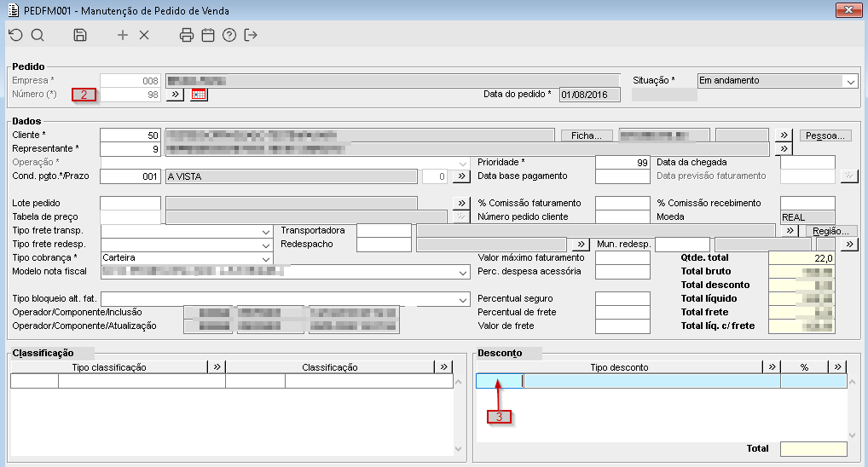This screenshot has width=868, height=467.
Task: Open help with the question mark icon
Action: [229, 36]
